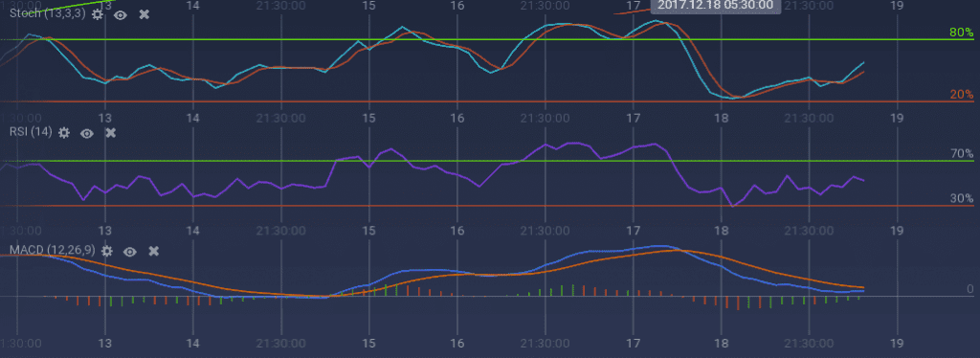Screen dimensions: 980x358
Task: Open MACD (12,26,9) settings gear
Action: 107,251
